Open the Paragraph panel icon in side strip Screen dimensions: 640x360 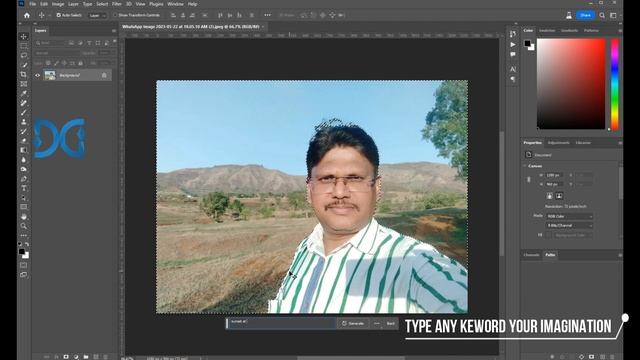coord(513,79)
